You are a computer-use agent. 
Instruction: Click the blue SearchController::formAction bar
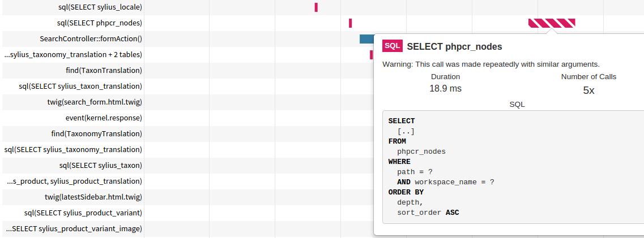point(367,39)
